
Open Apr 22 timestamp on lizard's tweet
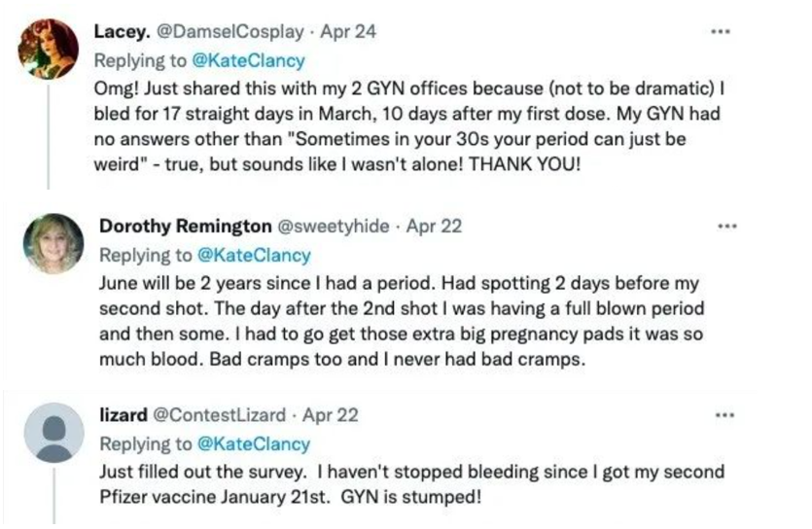(331, 415)
